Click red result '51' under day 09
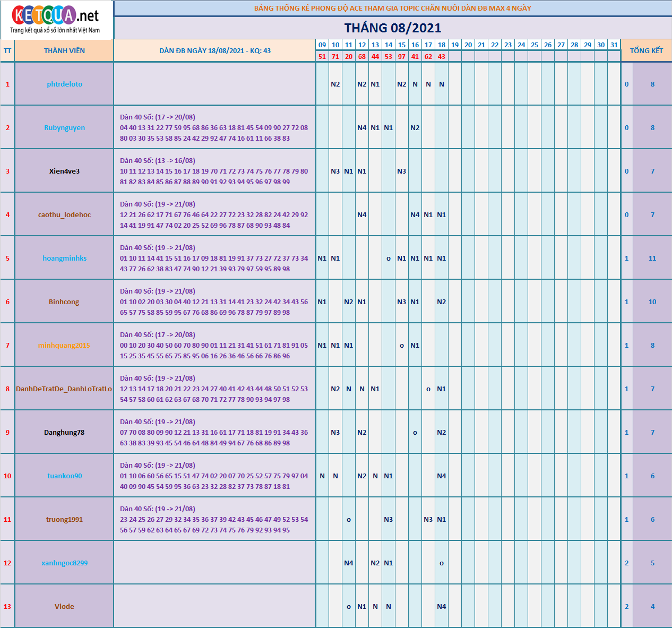Image resolution: width=672 pixels, height=628 pixels. 322,57
